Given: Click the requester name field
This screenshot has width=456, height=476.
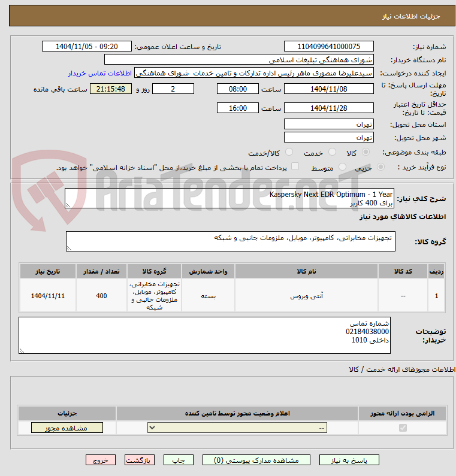Looking at the screenshot, I should click(254, 73).
